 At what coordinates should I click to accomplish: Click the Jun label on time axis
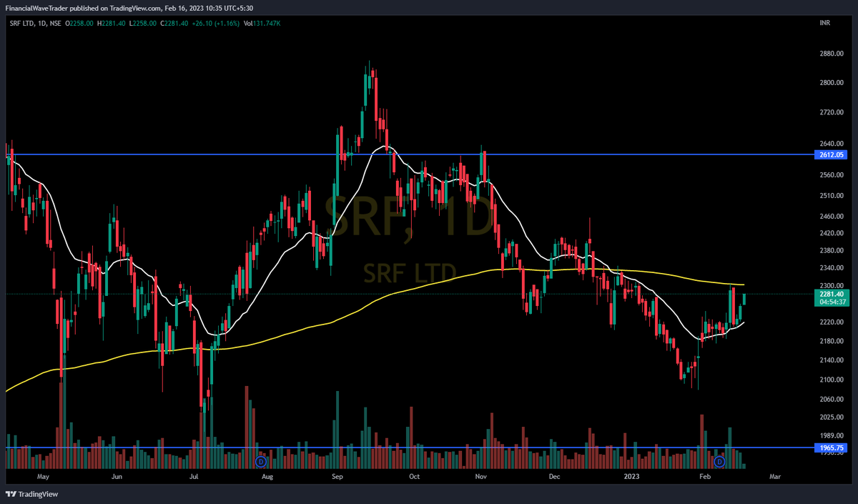117,475
